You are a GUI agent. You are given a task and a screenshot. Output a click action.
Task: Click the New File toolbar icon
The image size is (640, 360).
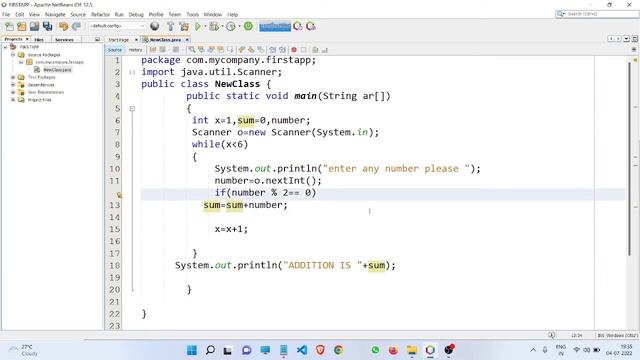[x=9, y=27]
